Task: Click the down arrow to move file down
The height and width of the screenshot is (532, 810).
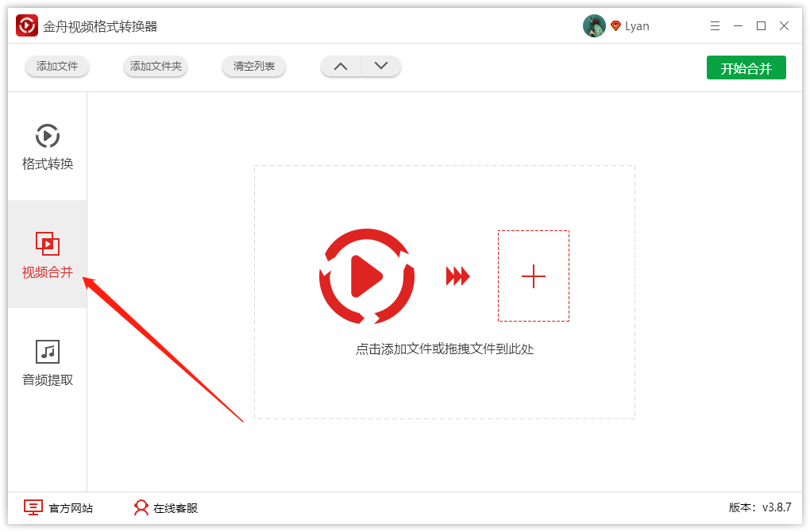Action: click(381, 67)
